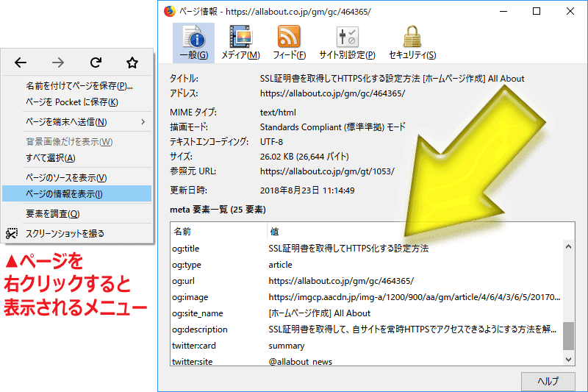588x392 pixels.
Task: Click the forward arrow in context menu
Action: pos(58,63)
